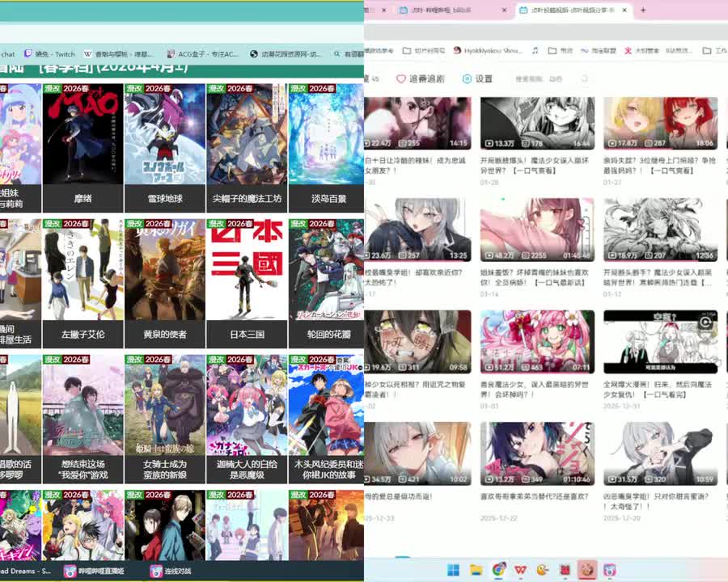Viewport: 728px width, 582px height.
Task: Play the video with 09:58 duration
Action: [x=417, y=342]
